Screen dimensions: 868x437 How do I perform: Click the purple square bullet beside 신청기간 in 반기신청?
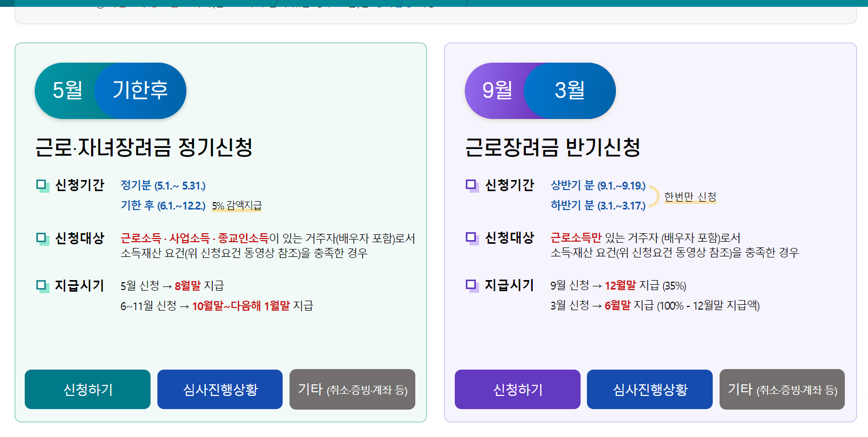[472, 185]
